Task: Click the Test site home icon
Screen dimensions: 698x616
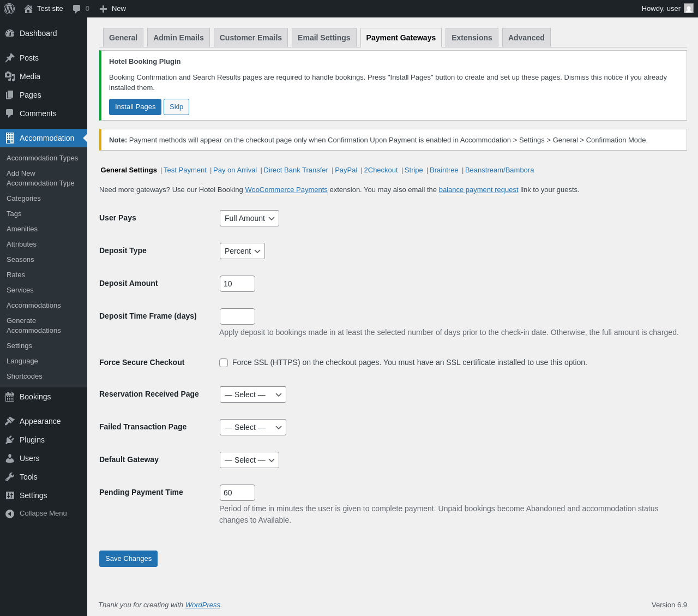Action: coord(28,9)
